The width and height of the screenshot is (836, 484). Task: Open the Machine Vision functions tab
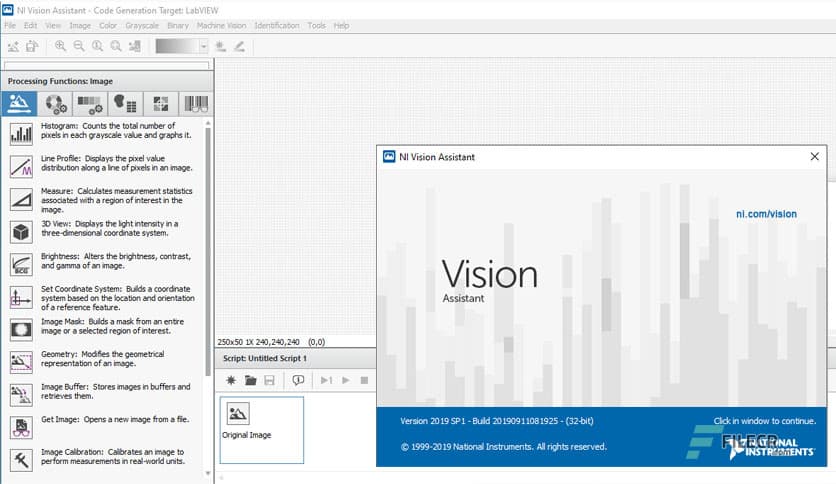(160, 103)
